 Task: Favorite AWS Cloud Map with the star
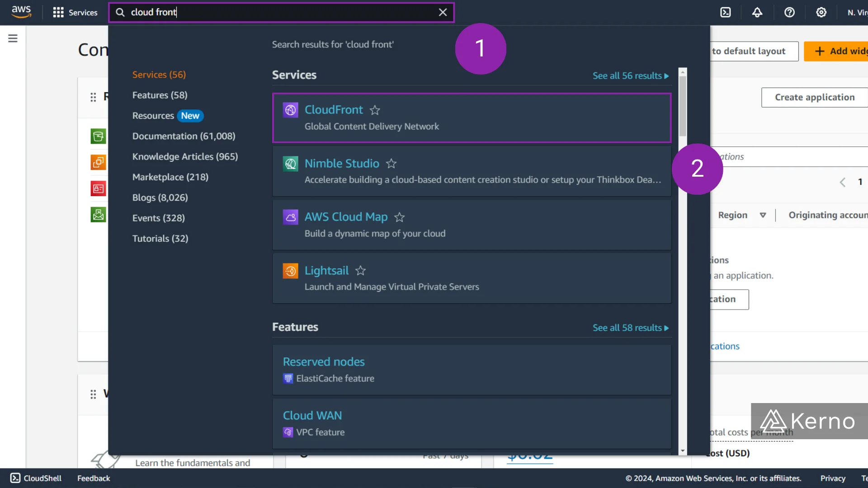click(x=399, y=217)
